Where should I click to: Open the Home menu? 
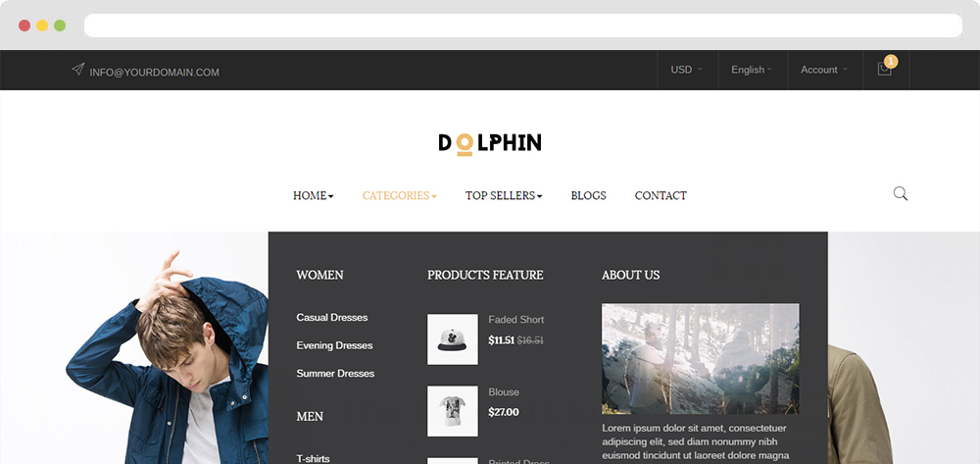pyautogui.click(x=314, y=196)
